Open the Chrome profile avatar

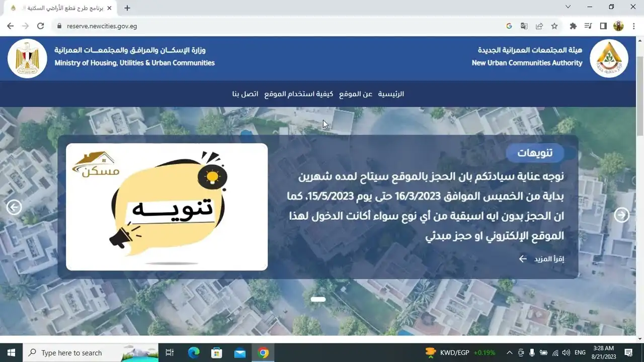click(x=618, y=26)
